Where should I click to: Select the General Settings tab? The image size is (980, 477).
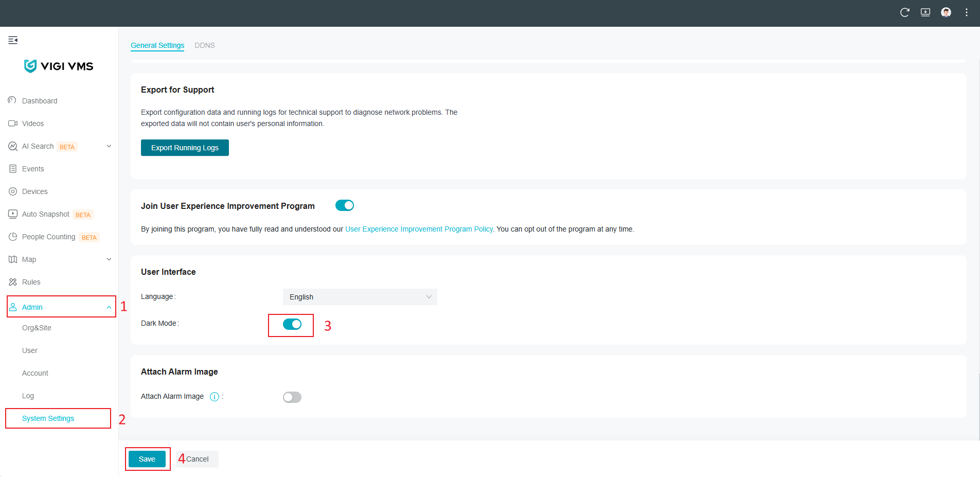tap(157, 45)
